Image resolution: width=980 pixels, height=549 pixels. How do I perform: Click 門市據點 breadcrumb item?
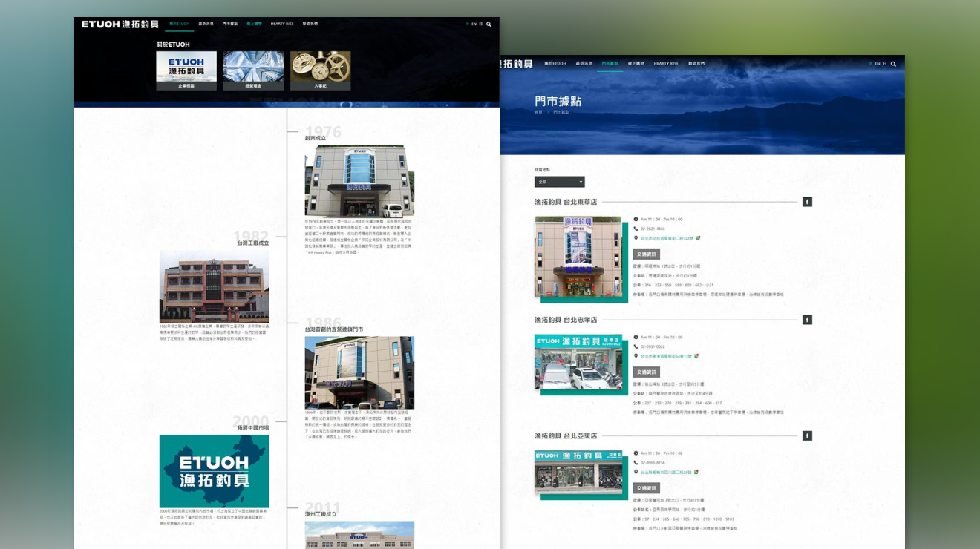[x=561, y=112]
